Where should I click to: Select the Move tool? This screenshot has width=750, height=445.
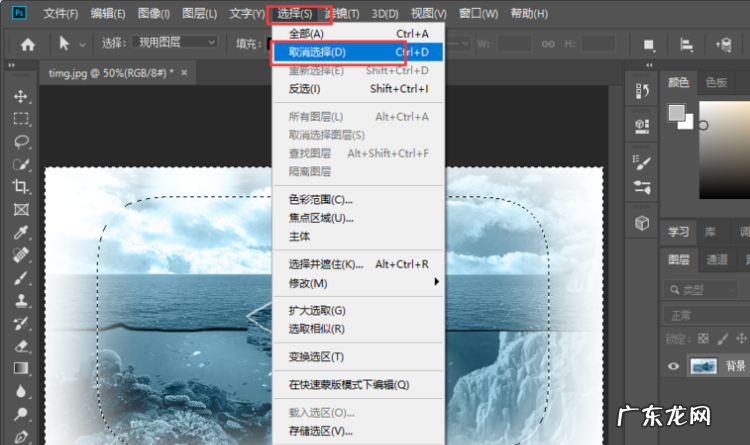[x=21, y=96]
